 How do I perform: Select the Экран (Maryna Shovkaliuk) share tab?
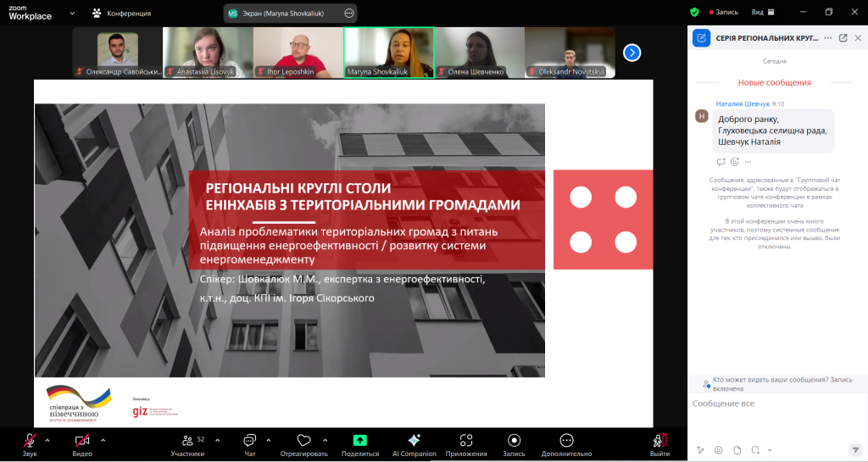tap(283, 14)
